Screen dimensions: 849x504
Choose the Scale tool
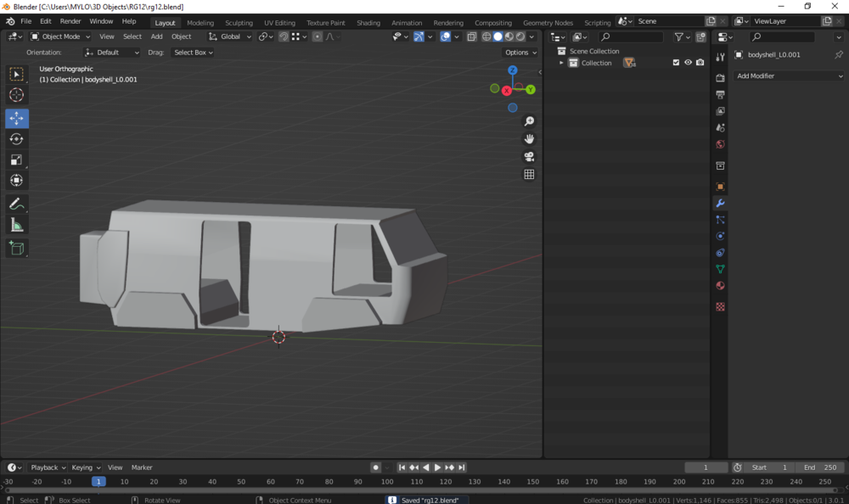click(x=16, y=160)
